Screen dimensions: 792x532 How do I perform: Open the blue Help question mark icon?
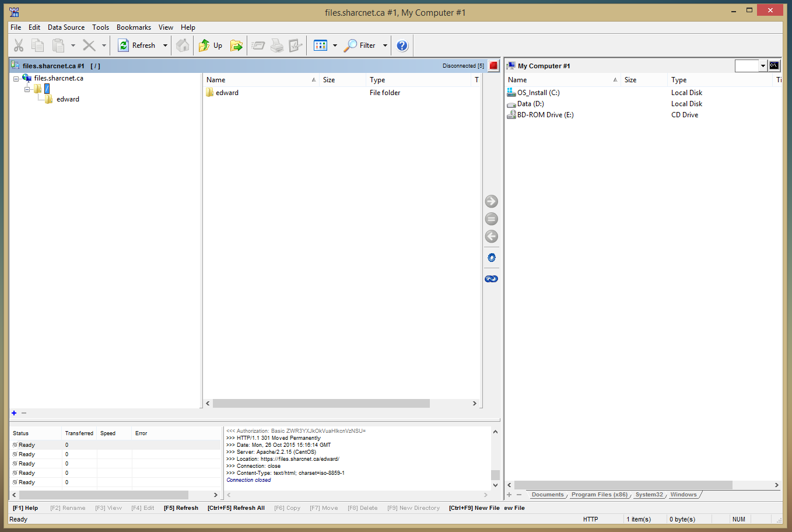402,45
